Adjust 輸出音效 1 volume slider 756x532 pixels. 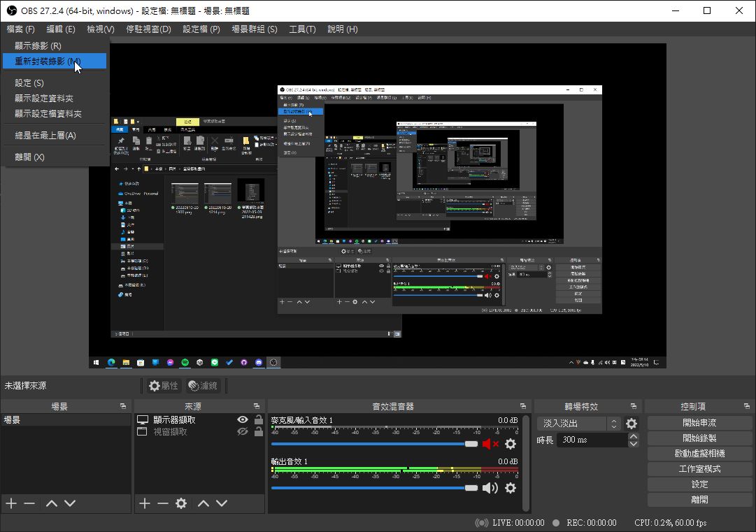374,488
